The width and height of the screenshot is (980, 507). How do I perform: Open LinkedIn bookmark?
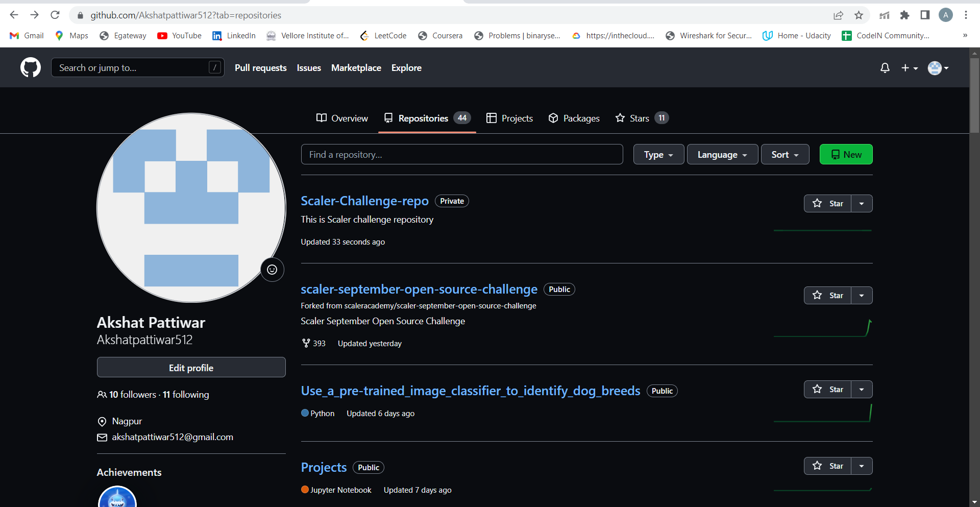click(234, 36)
